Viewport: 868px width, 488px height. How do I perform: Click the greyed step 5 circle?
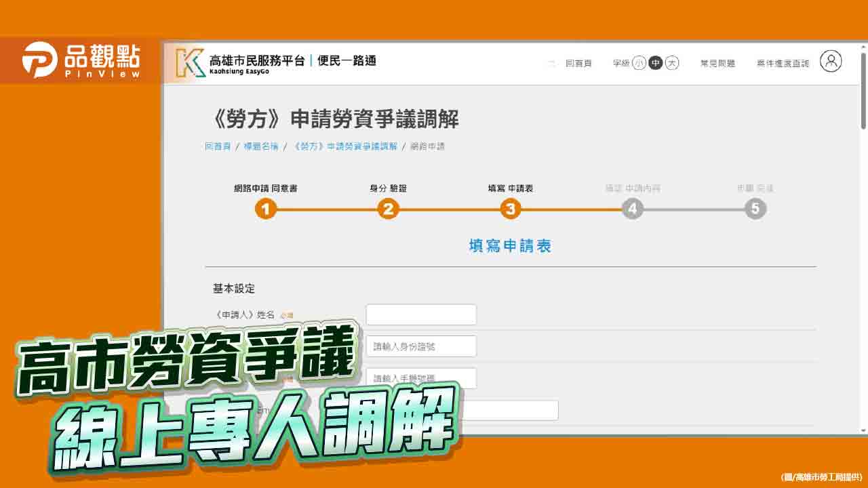[x=755, y=209]
